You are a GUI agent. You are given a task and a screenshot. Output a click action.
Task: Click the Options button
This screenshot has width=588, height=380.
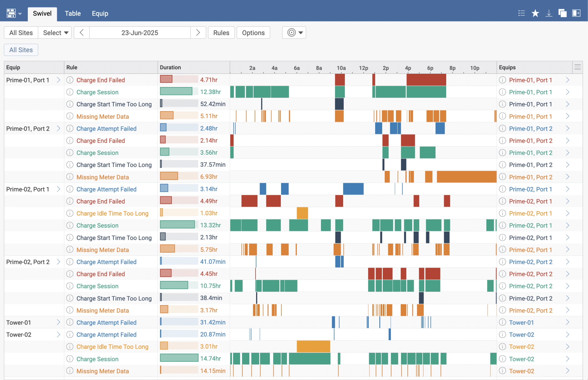tap(253, 33)
